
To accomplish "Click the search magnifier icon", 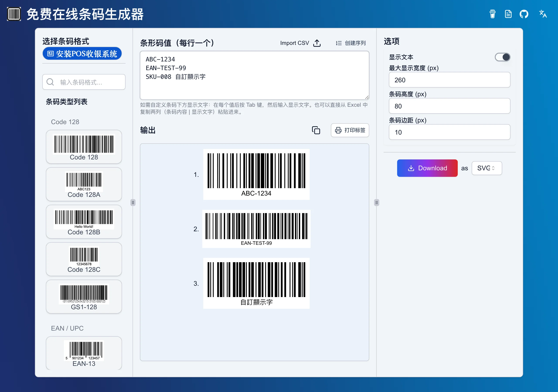I will pos(50,82).
